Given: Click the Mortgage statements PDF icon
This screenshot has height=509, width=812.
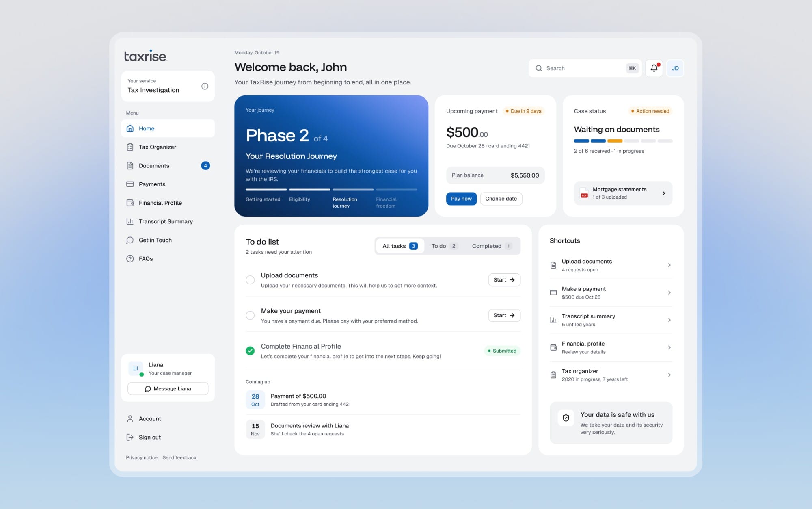Looking at the screenshot, I should pos(584,193).
